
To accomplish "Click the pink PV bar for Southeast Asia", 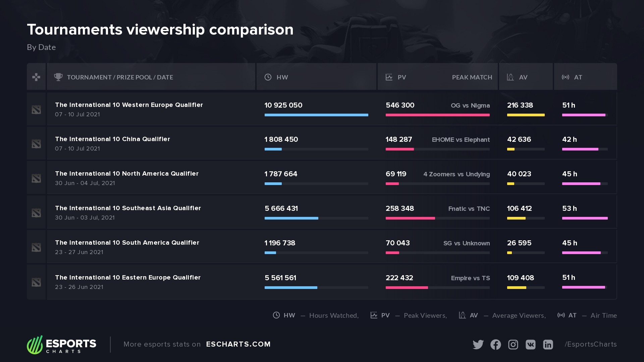I will (410, 218).
